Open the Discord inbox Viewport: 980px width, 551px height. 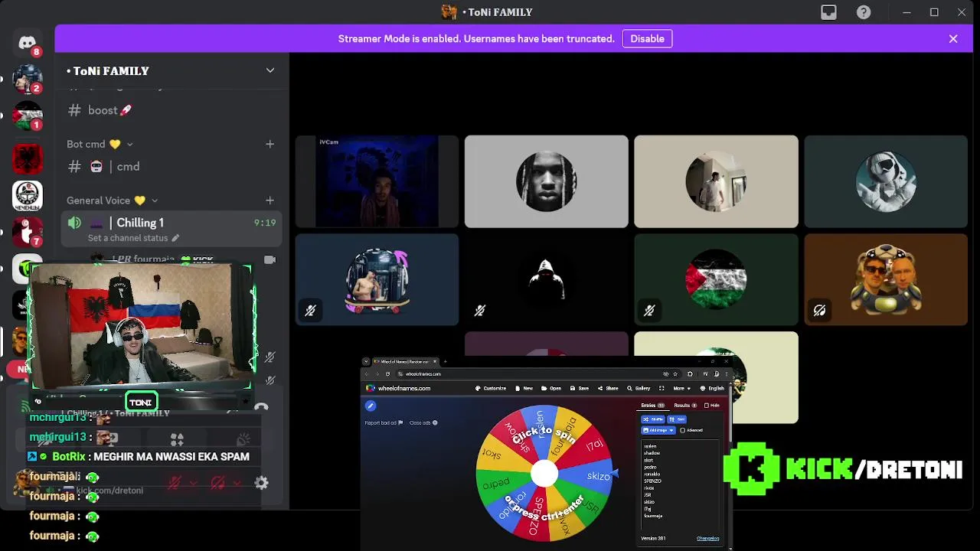coord(828,12)
